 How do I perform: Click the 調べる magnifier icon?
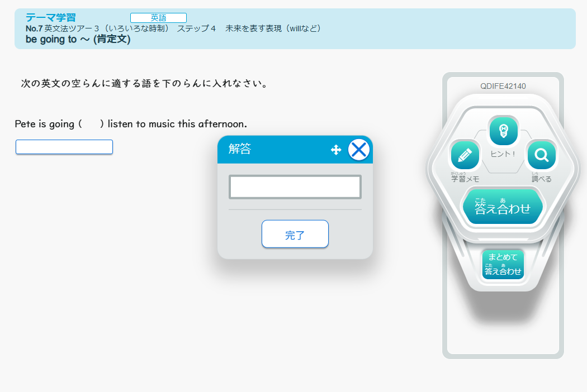541,155
